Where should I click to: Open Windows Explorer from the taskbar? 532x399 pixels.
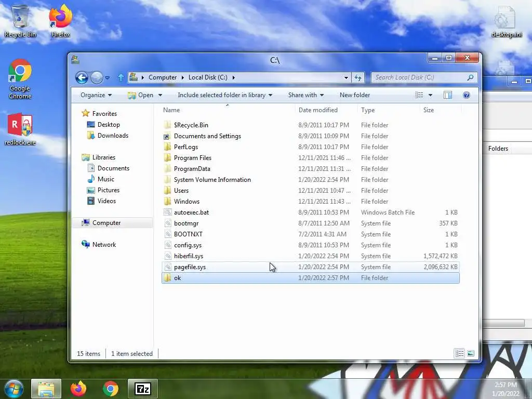point(46,389)
